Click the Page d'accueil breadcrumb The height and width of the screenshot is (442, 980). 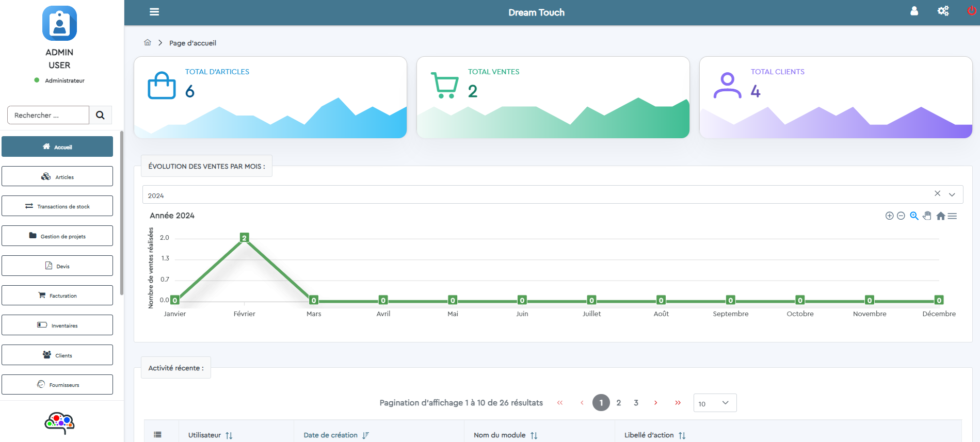[192, 43]
